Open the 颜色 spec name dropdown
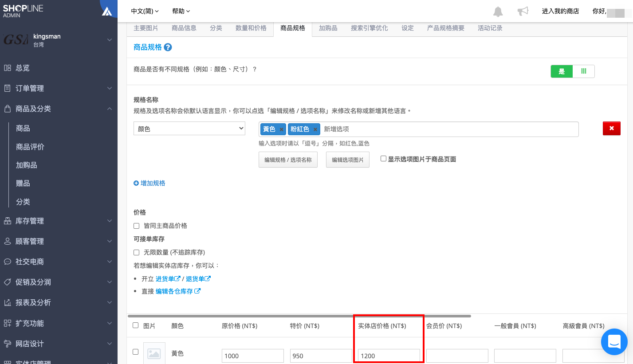Viewport: 633px width, 364px height. 189,129
